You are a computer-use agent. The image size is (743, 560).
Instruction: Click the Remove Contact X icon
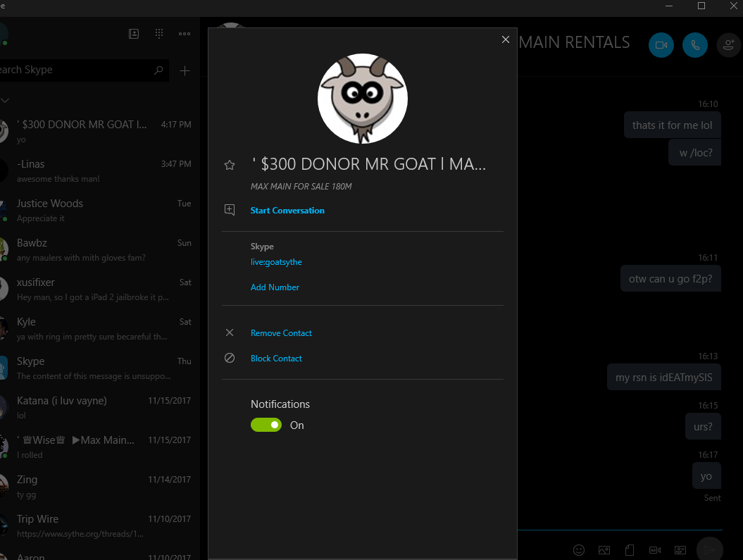click(x=230, y=332)
